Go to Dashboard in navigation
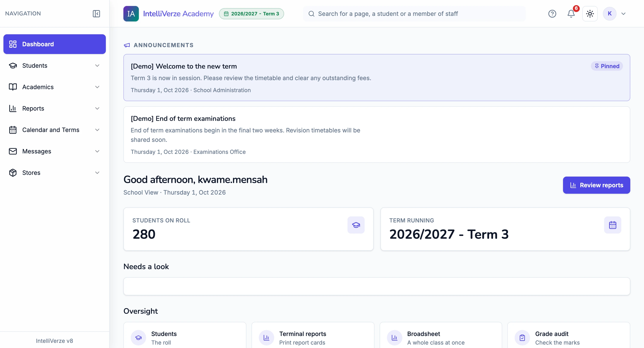This screenshot has width=644, height=348. coord(54,44)
